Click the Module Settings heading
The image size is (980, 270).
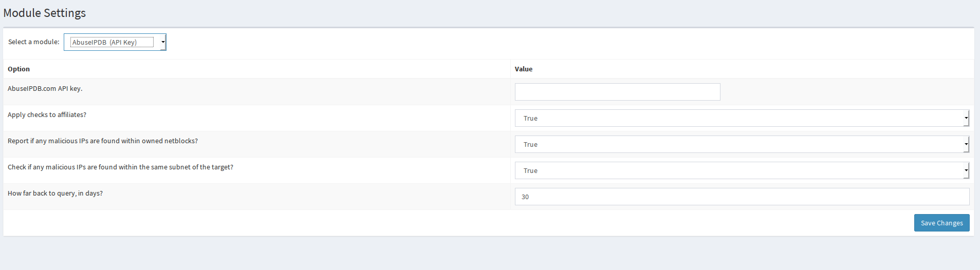tap(45, 13)
